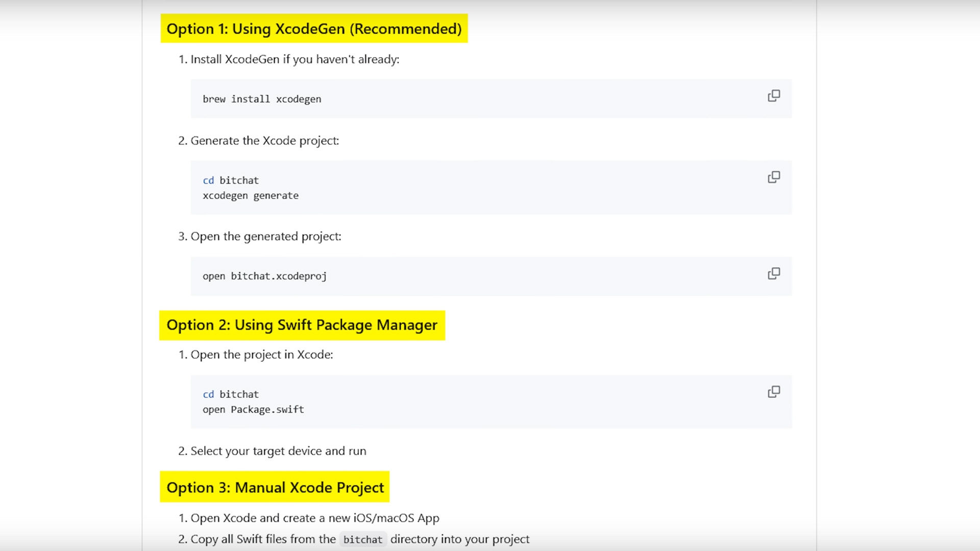The width and height of the screenshot is (980, 551).
Task: Copy the open Package.swift code block
Action: pyautogui.click(x=774, y=392)
